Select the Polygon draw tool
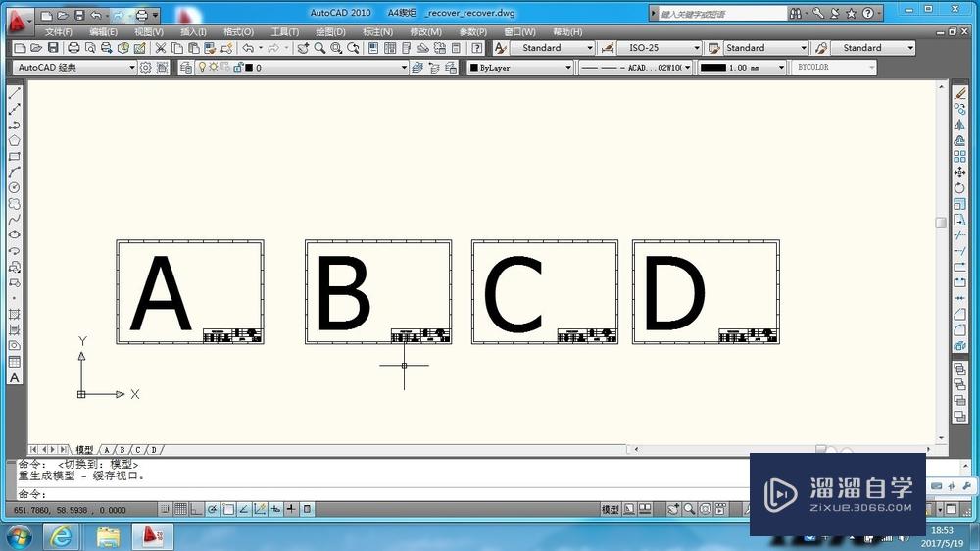 pos(15,141)
